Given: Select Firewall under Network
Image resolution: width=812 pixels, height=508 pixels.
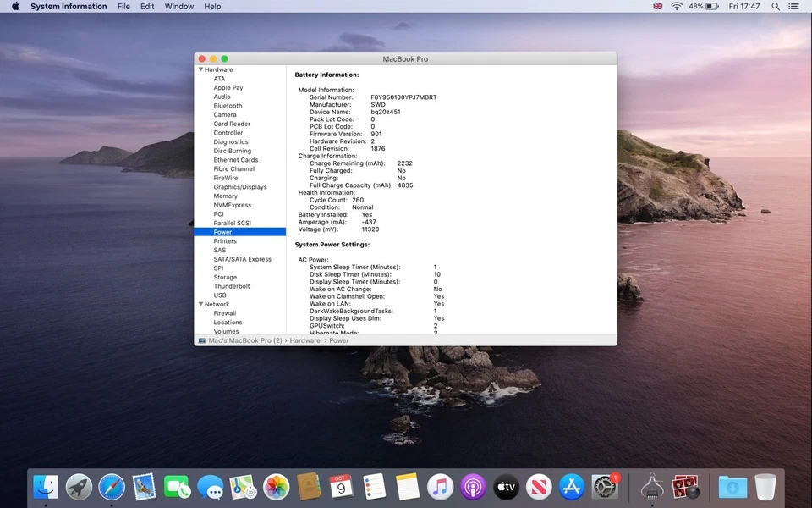Looking at the screenshot, I should point(225,313).
